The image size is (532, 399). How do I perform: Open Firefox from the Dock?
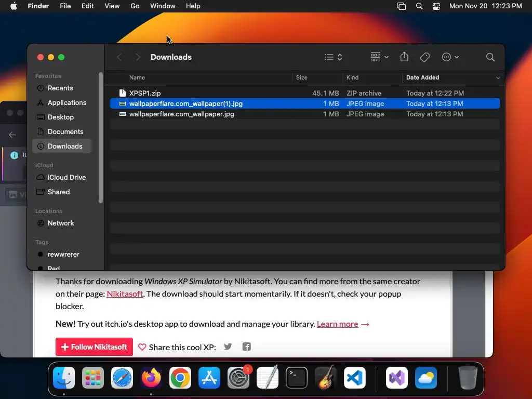click(151, 378)
